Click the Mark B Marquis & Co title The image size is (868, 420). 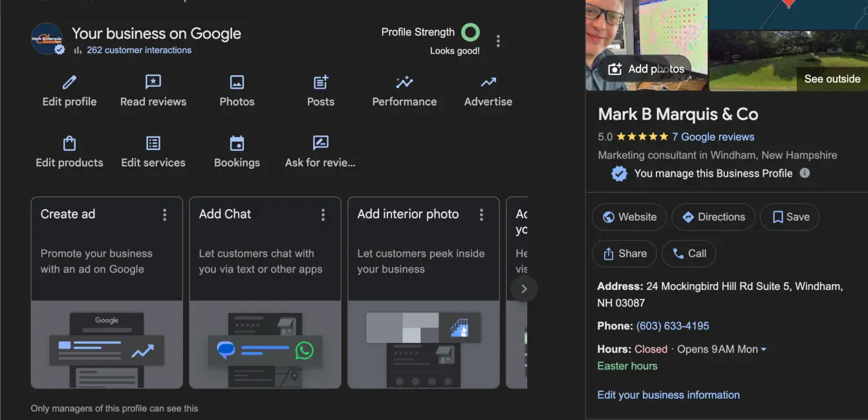[678, 115]
